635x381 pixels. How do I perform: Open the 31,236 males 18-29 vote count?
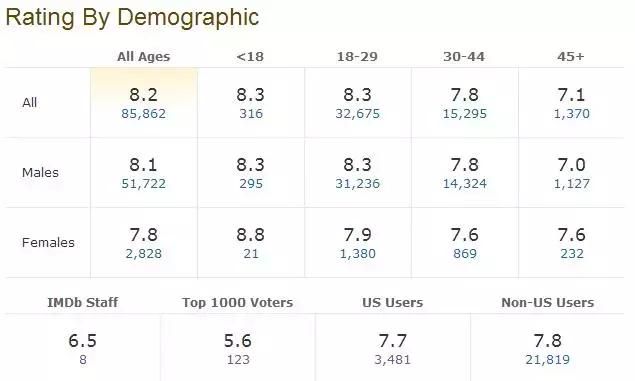[x=358, y=184]
